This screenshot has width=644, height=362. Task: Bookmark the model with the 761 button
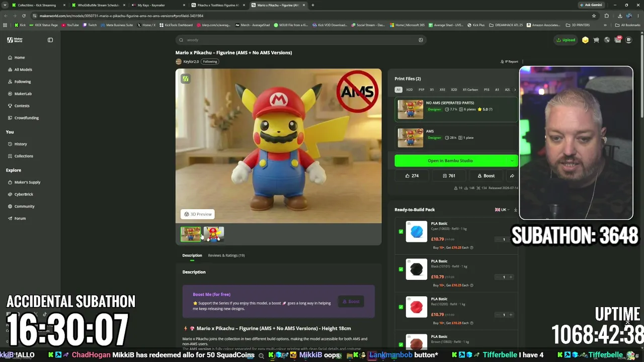tap(449, 176)
